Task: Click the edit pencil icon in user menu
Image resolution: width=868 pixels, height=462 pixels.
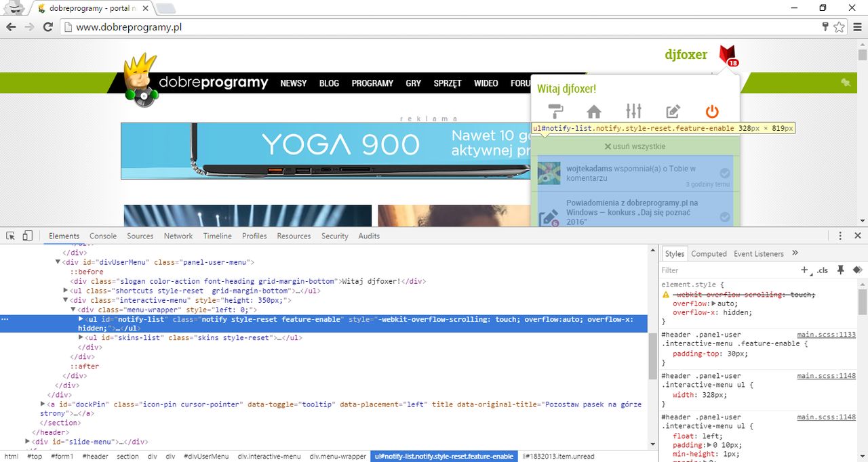Action: [673, 111]
